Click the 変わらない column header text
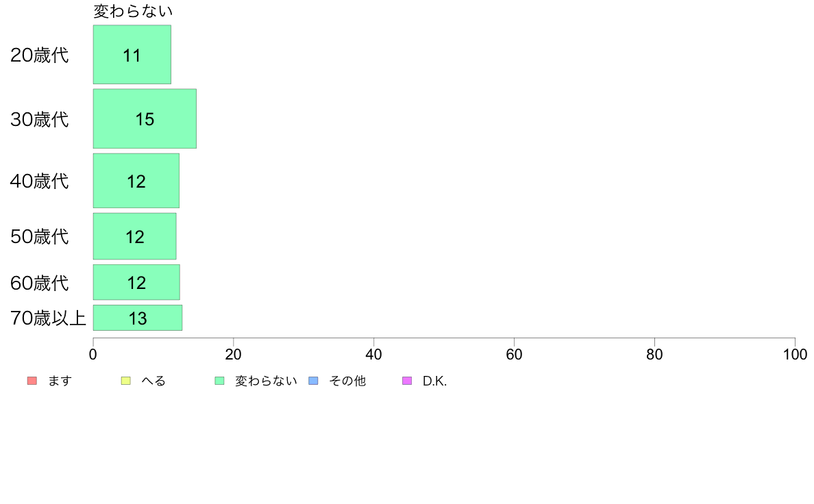The width and height of the screenshot is (814, 504). pyautogui.click(x=133, y=11)
